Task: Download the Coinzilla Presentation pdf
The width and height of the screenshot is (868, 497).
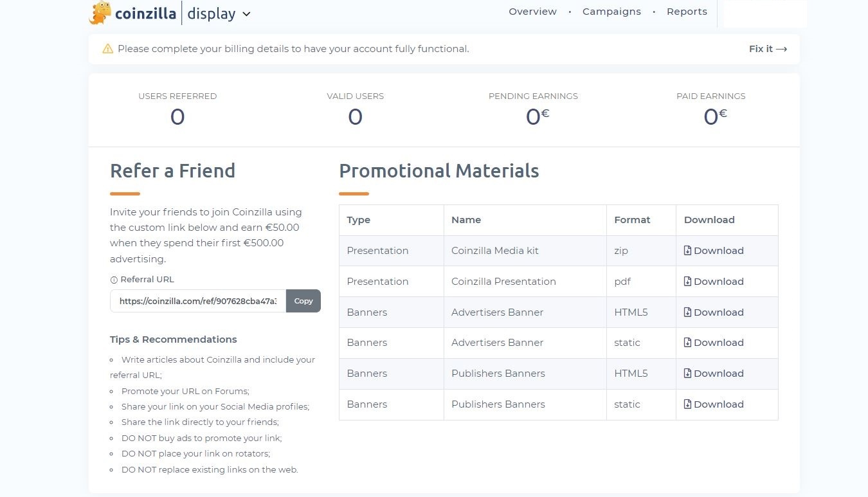Action: point(714,282)
